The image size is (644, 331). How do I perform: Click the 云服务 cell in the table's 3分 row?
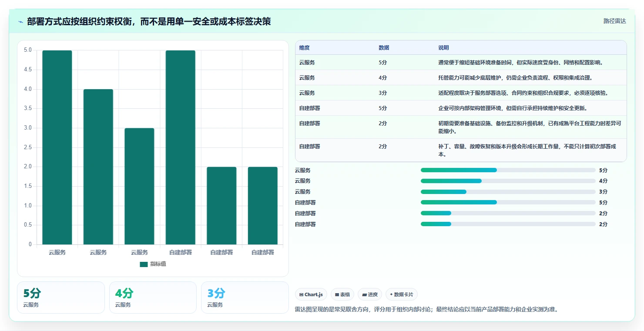pyautogui.click(x=307, y=93)
